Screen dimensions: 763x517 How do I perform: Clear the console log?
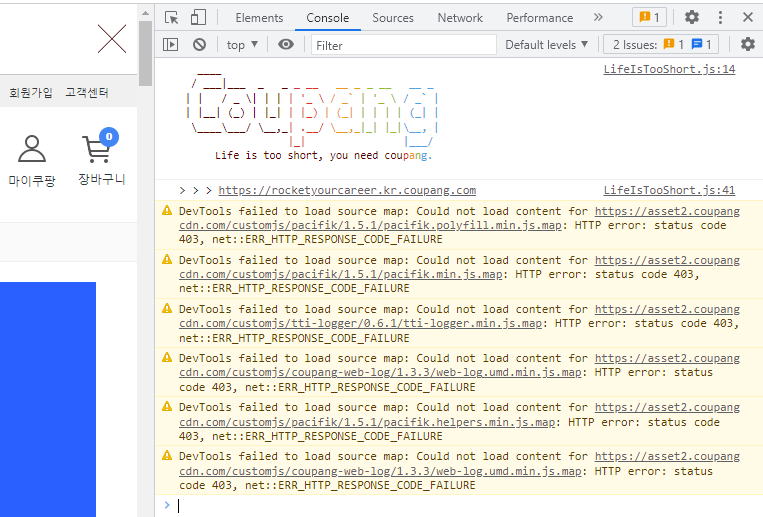coord(199,45)
